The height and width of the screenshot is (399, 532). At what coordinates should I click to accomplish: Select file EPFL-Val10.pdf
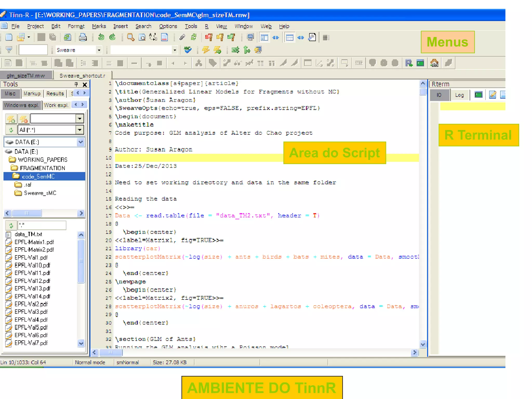coord(32,265)
